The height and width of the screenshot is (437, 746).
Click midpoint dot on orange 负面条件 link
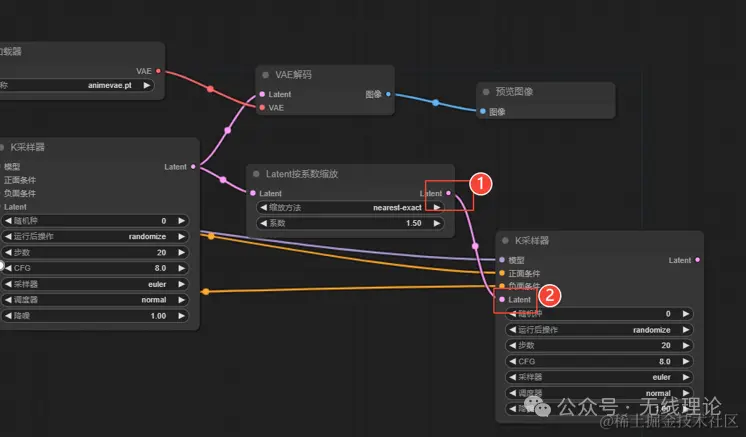click(x=206, y=291)
